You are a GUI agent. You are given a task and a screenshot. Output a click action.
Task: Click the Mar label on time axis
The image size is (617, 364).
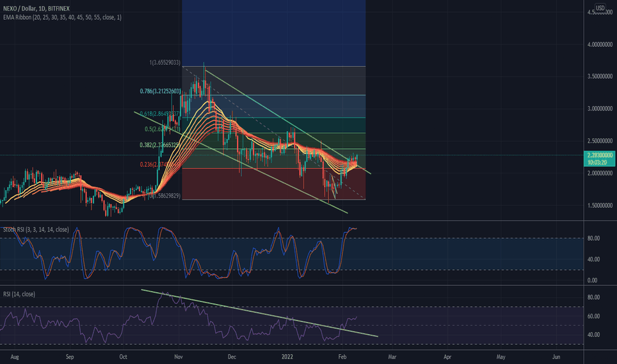[393, 355]
